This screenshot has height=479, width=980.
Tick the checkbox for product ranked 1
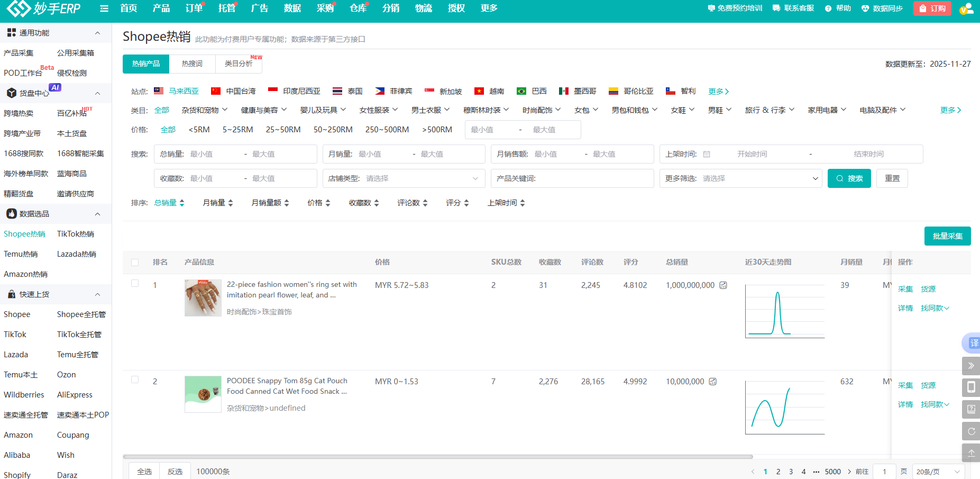(135, 284)
